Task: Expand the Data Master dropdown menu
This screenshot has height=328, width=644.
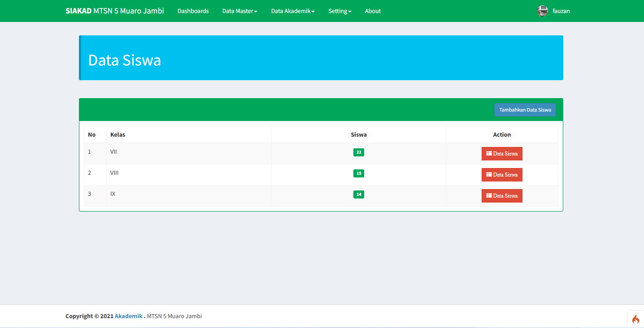Action: point(239,11)
